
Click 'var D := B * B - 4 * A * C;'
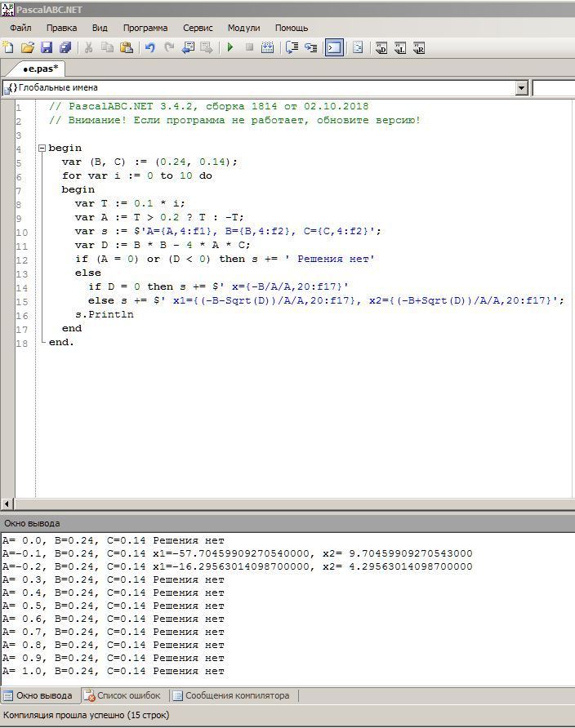click(x=163, y=246)
